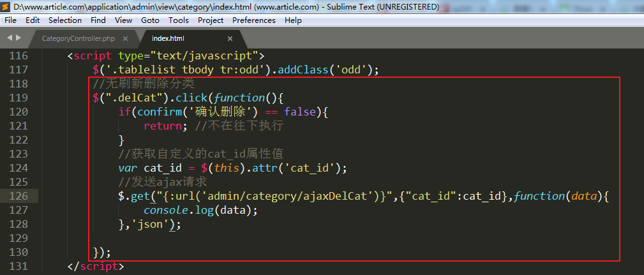Screen dimensions: 644x275
Task: Click the '.tablelist tbody tr:odd' selector string
Action: click(x=187, y=70)
